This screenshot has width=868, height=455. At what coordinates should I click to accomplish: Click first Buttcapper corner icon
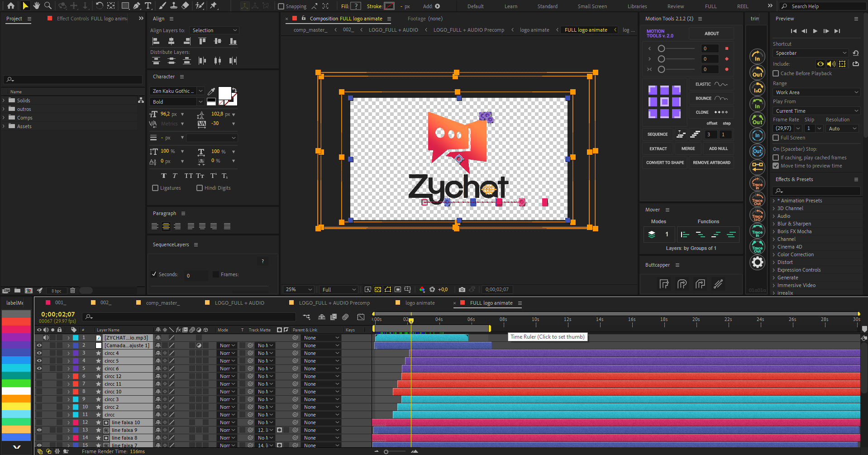664,284
